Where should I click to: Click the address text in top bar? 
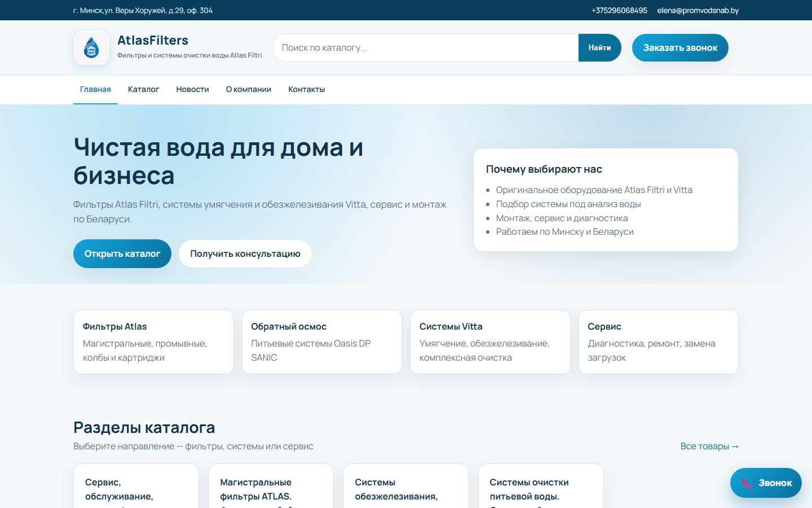(143, 10)
